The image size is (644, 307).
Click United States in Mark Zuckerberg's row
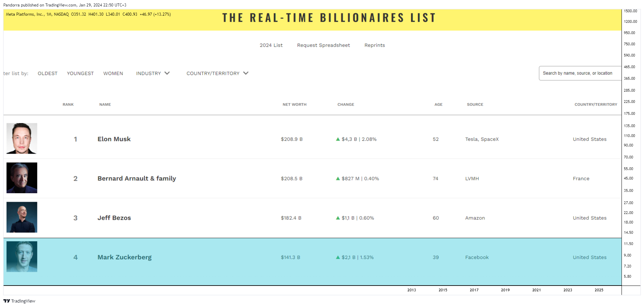pyautogui.click(x=590, y=257)
